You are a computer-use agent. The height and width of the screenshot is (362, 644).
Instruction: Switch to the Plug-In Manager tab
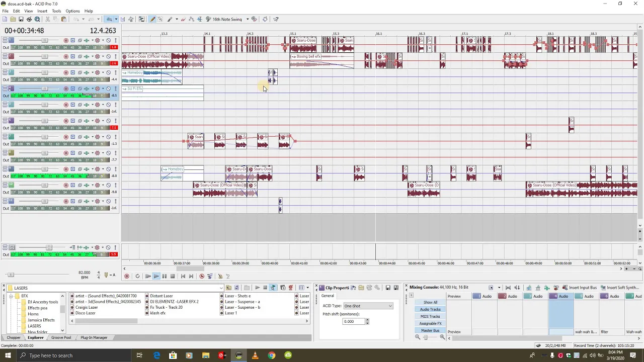[94, 337]
